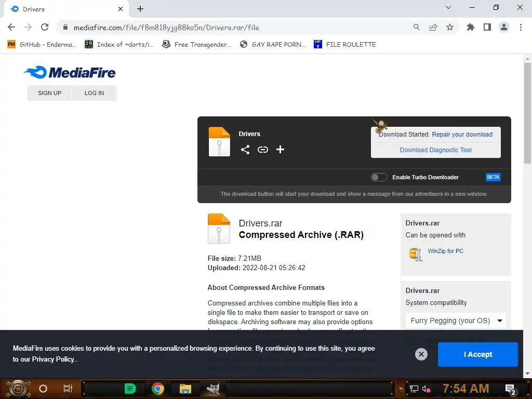This screenshot has height=399, width=532.
Task: Open File Explorer from the taskbar
Action: point(185,389)
